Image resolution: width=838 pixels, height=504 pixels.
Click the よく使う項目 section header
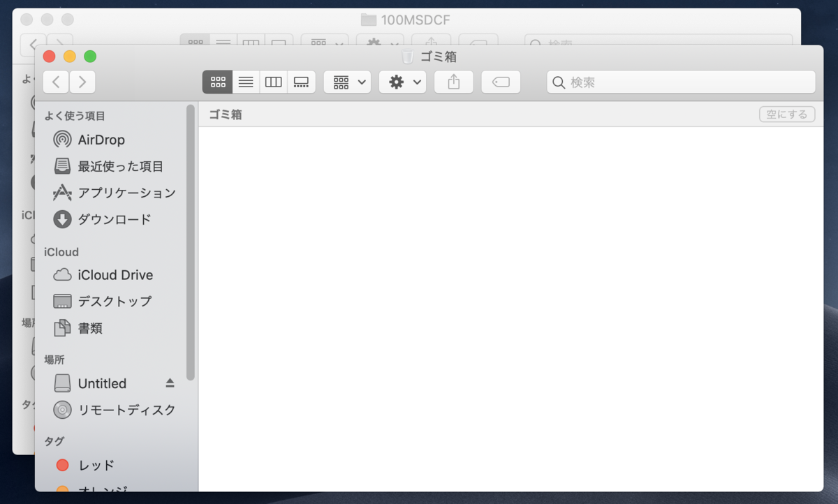pyautogui.click(x=75, y=116)
